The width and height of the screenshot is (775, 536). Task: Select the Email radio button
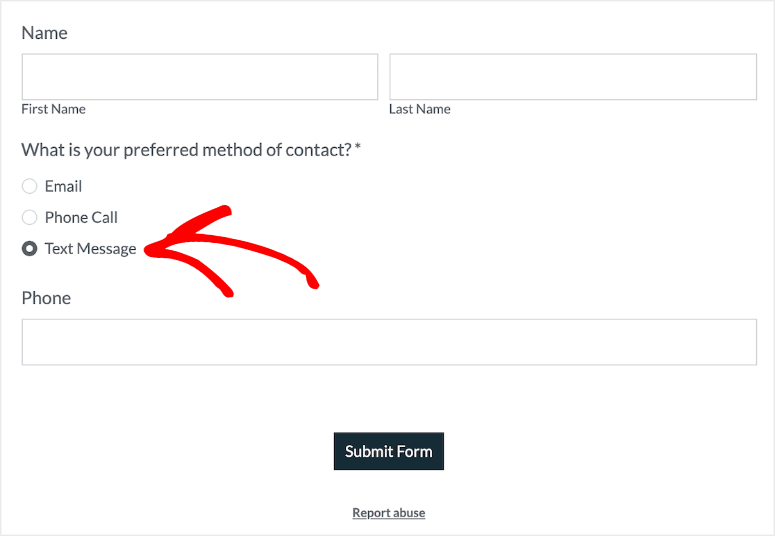(30, 186)
